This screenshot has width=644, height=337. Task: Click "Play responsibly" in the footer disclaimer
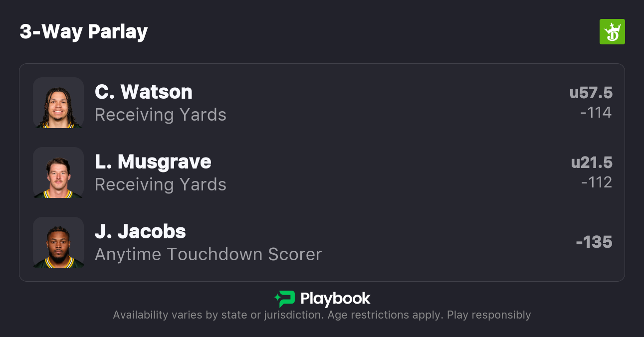point(489,315)
